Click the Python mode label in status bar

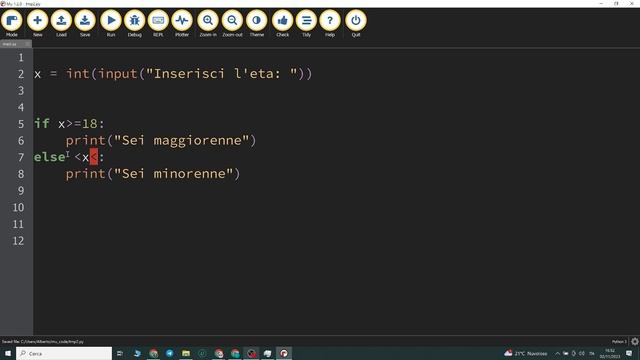(x=619, y=342)
